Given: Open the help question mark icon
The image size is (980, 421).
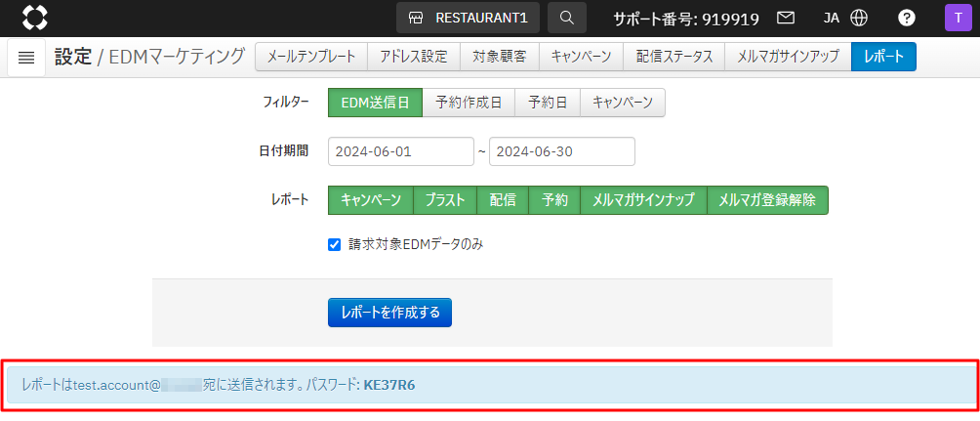Looking at the screenshot, I should [907, 18].
